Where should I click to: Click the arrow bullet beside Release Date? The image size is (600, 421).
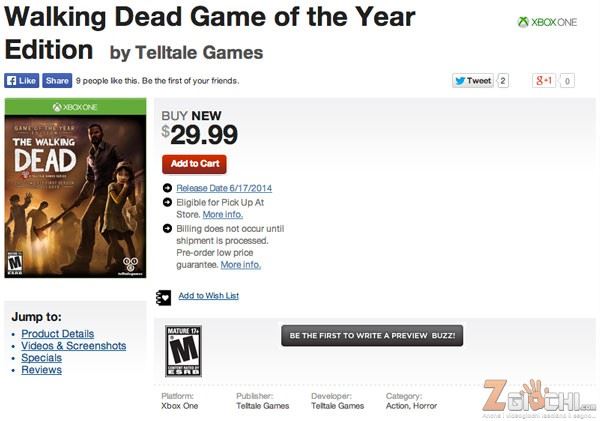167,188
